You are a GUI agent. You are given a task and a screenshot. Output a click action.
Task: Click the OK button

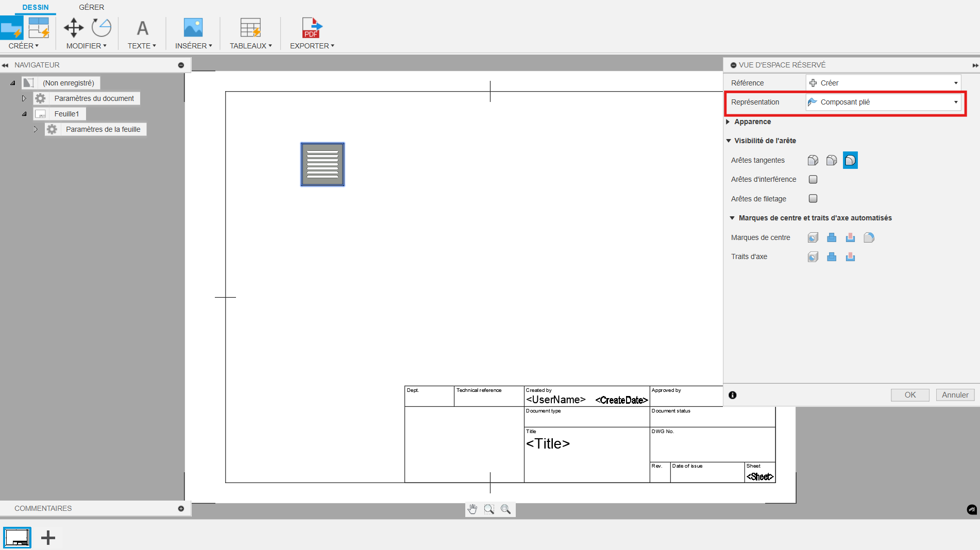coord(910,395)
